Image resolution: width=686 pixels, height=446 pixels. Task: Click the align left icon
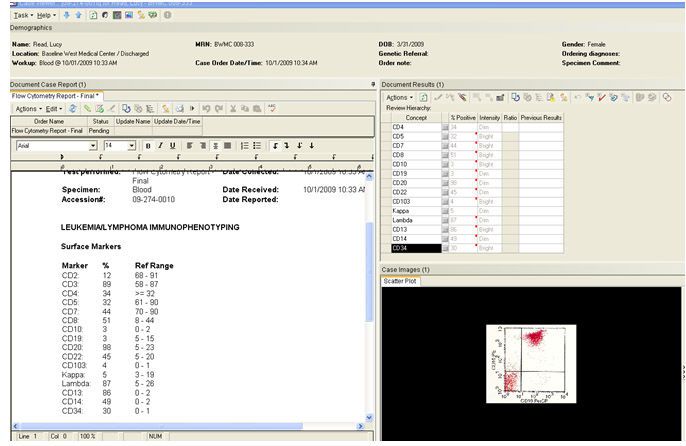pyautogui.click(x=188, y=146)
